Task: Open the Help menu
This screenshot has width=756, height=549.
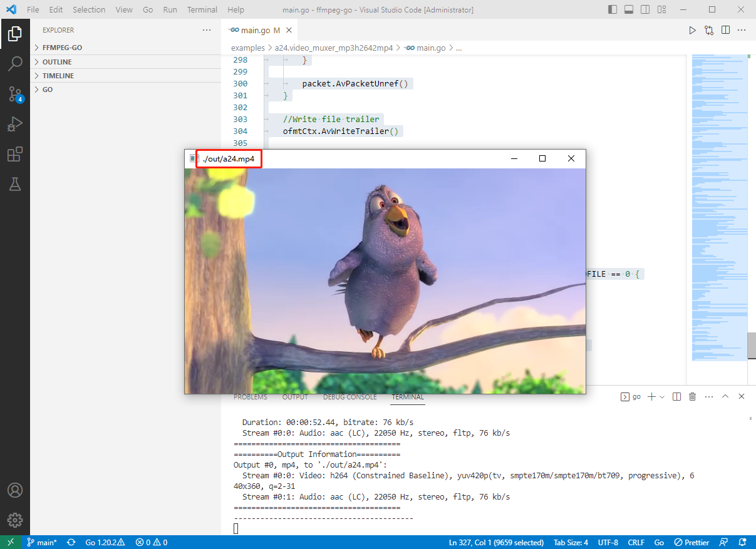Action: click(236, 9)
